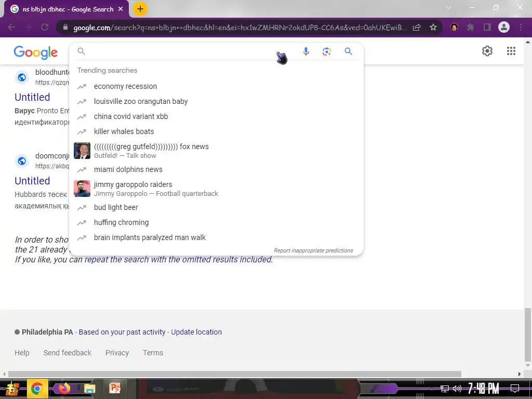The image size is (532, 399).
Task: Click 'Update location' link
Action: pos(196,332)
